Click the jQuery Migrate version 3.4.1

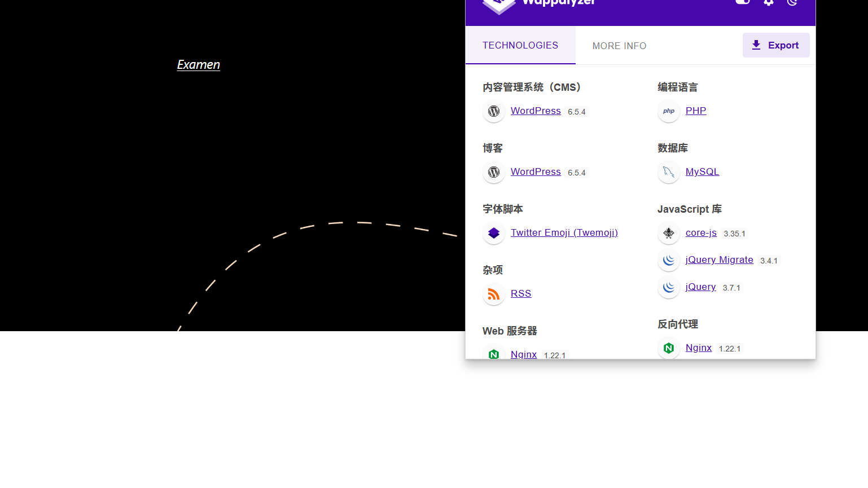coord(769,261)
